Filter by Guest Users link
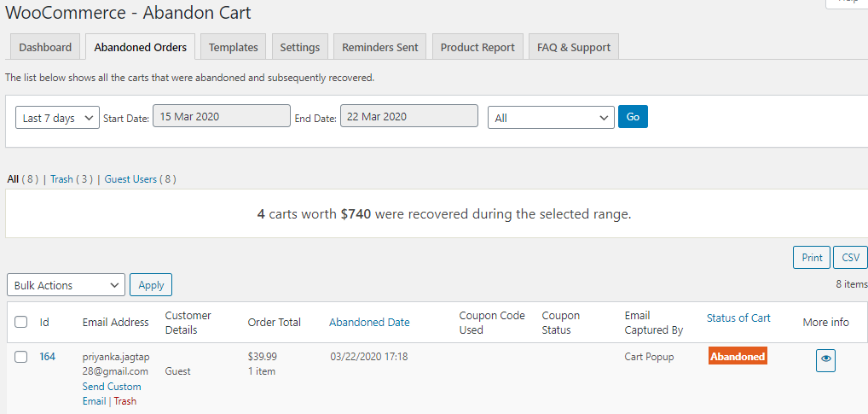Viewport: 868px width, 414px height. point(130,179)
